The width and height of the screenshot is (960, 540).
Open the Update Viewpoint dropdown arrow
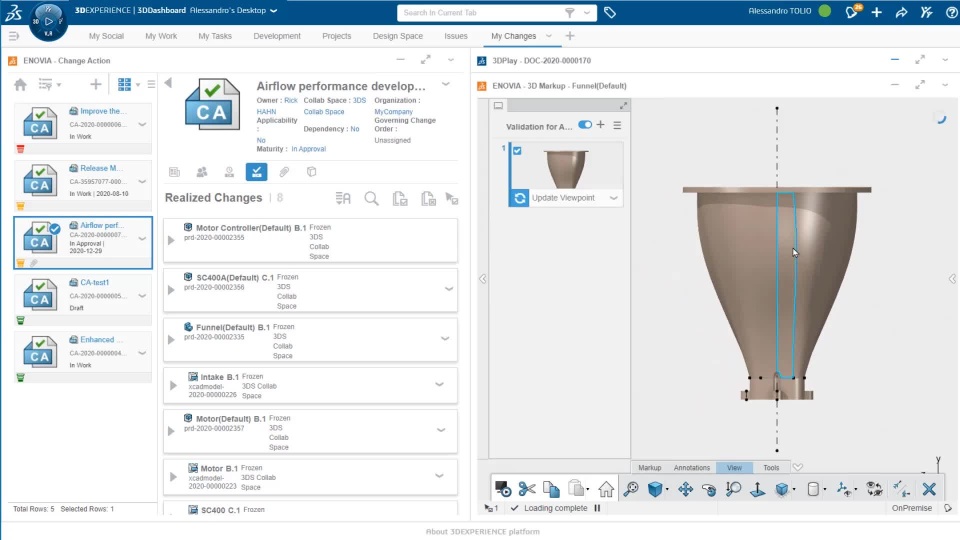[613, 198]
